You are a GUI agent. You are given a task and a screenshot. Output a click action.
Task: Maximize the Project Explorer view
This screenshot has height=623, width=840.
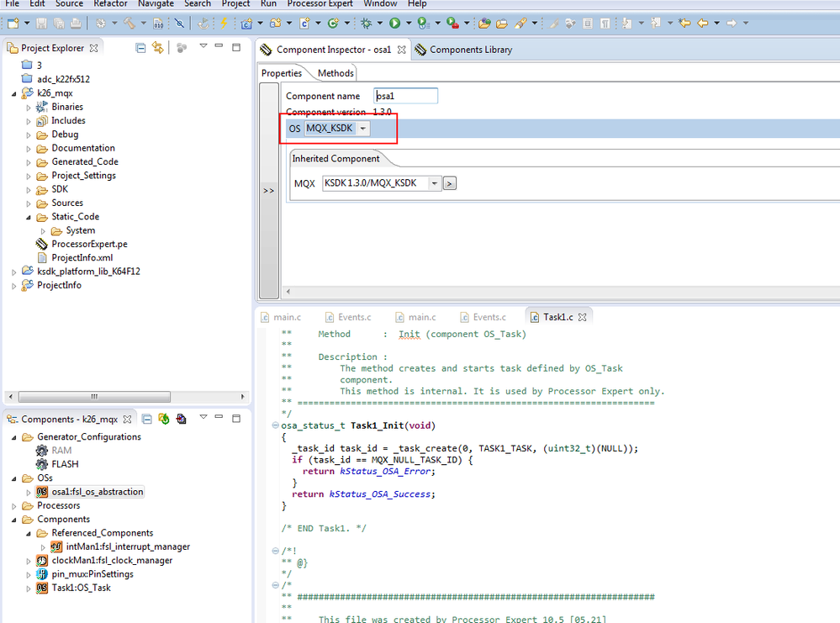pyautogui.click(x=236, y=47)
